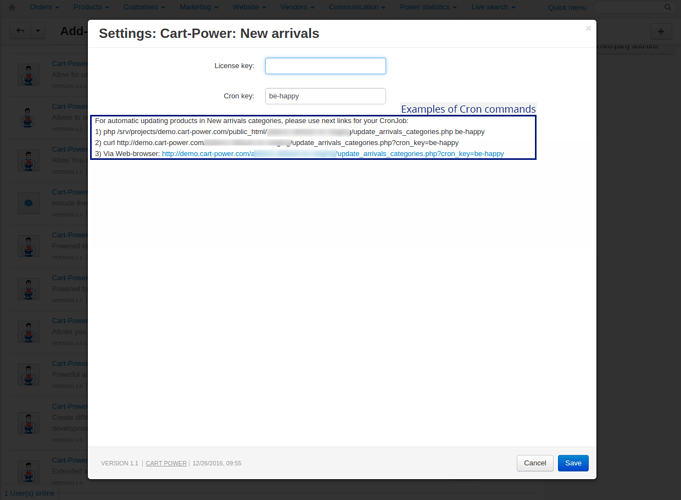
Task: Expand the dropdown next to back arrow
Action: [x=38, y=31]
